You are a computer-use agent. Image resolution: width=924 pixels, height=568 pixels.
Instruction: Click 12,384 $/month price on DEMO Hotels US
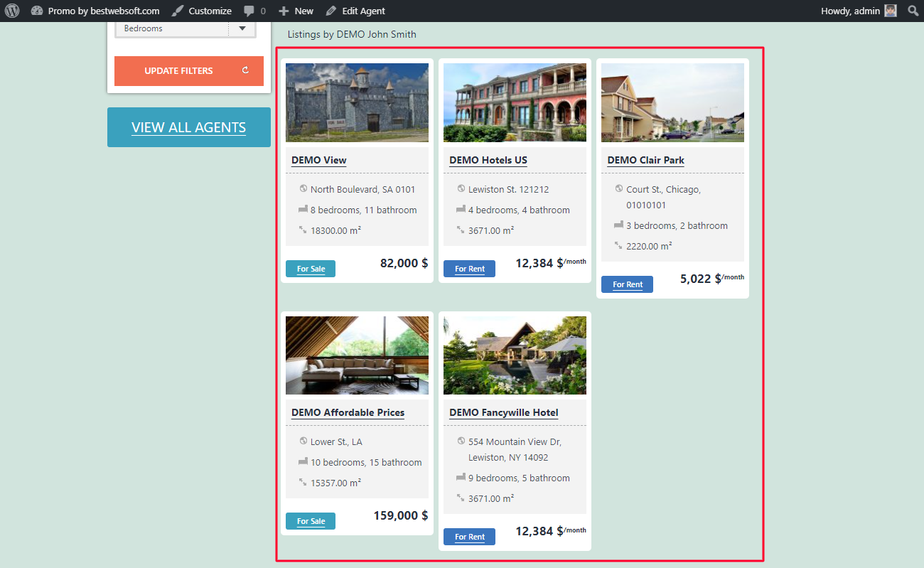551,262
